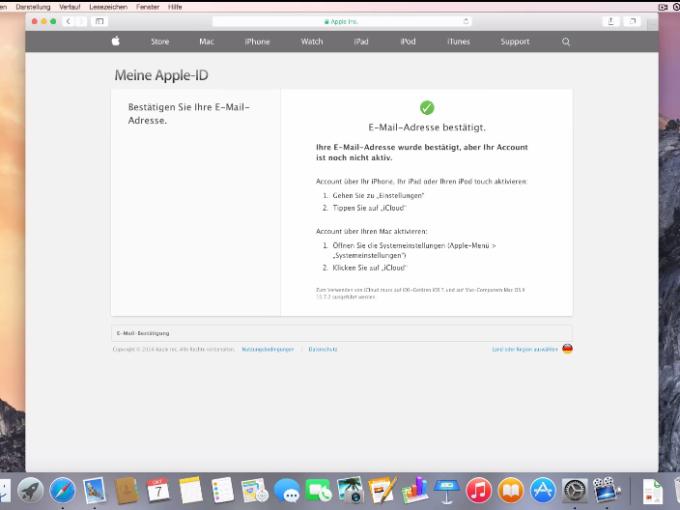680x510 pixels.
Task: Click Safari's forward arrow button
Action: pyautogui.click(x=81, y=21)
